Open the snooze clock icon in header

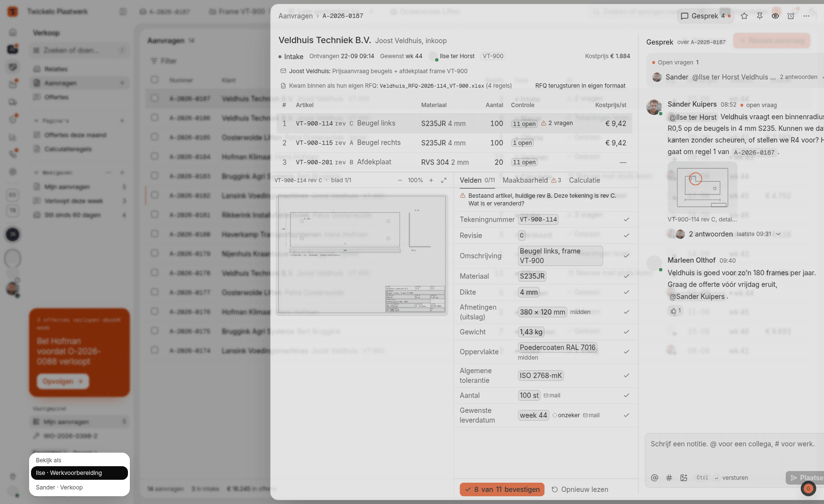[791, 16]
